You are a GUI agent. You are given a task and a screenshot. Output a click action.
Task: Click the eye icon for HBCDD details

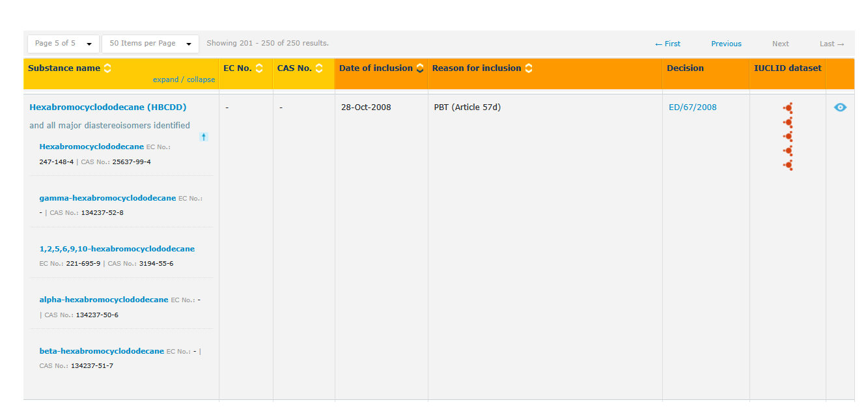840,107
